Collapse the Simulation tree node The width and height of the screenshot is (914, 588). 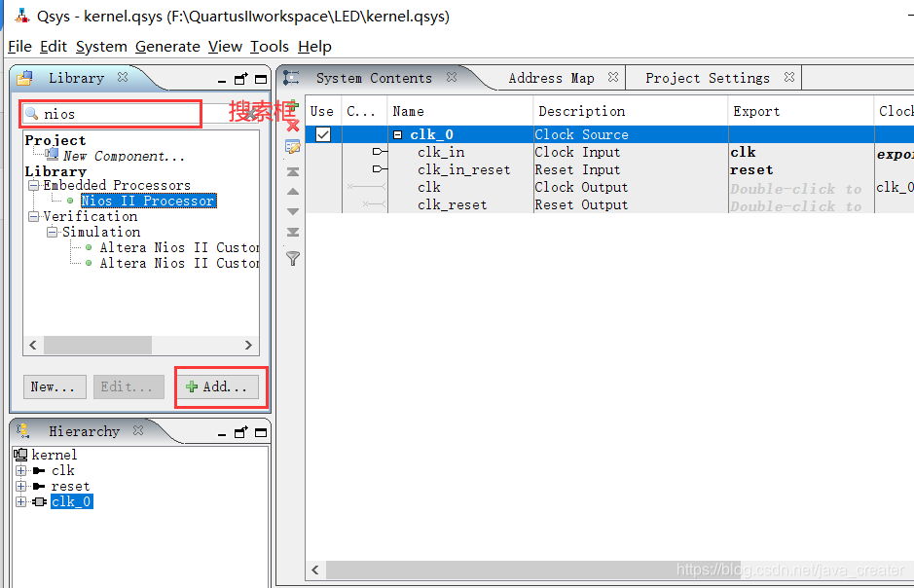(x=53, y=232)
